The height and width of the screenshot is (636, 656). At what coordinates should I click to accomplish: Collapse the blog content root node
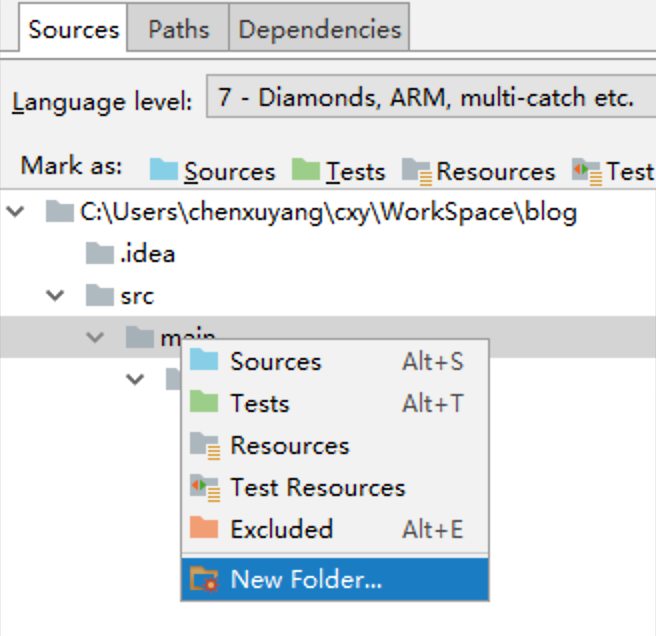(x=16, y=212)
